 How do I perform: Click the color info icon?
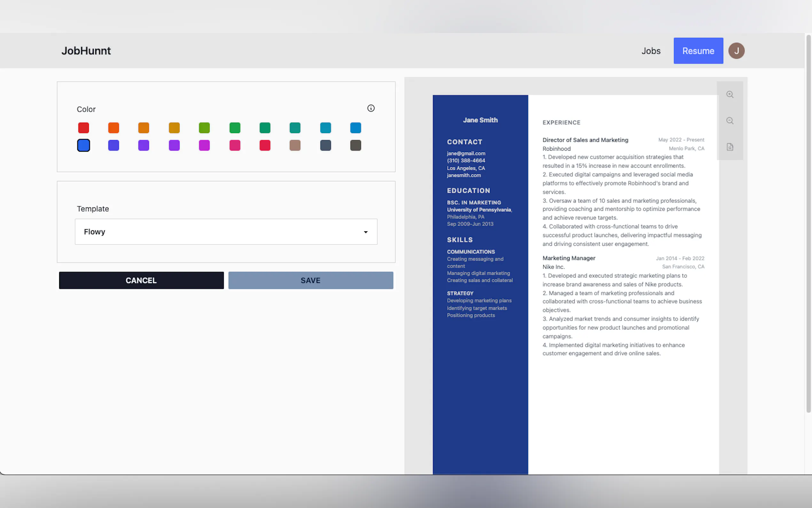click(371, 108)
